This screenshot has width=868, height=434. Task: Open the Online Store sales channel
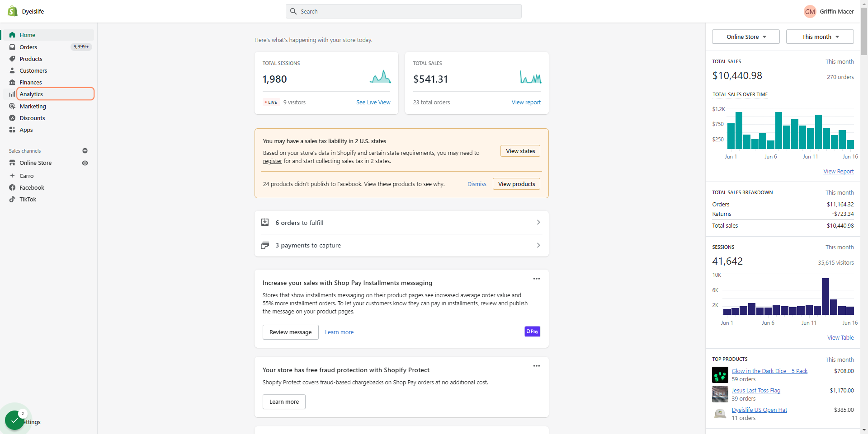[35, 163]
